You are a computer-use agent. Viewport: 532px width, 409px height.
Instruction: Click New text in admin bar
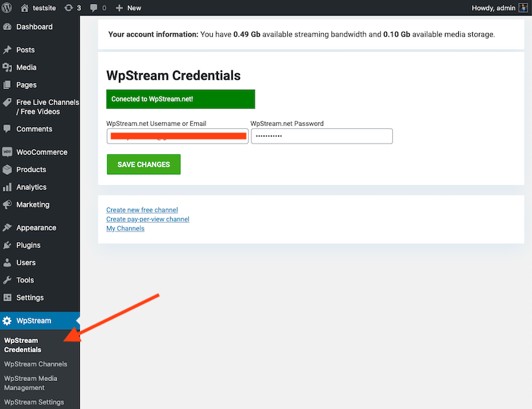pos(134,8)
